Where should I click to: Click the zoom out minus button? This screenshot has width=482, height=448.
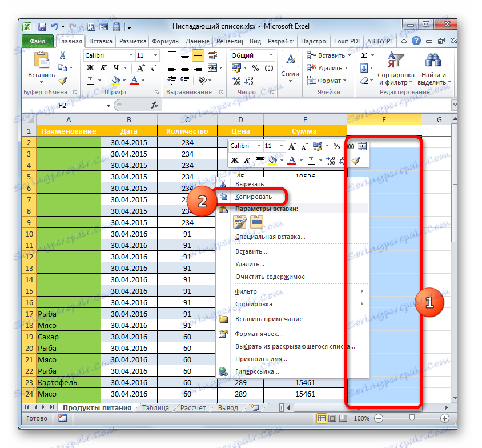tap(379, 418)
